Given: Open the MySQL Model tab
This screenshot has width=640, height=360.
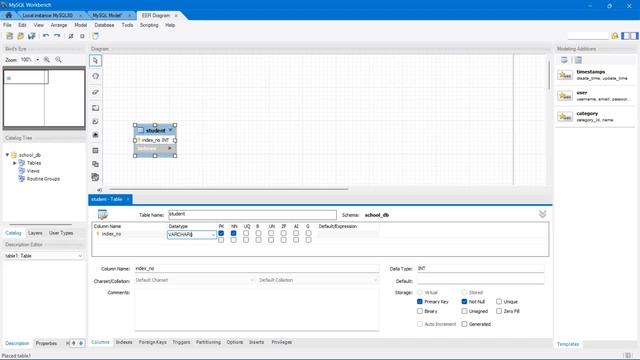Looking at the screenshot, I should [107, 15].
